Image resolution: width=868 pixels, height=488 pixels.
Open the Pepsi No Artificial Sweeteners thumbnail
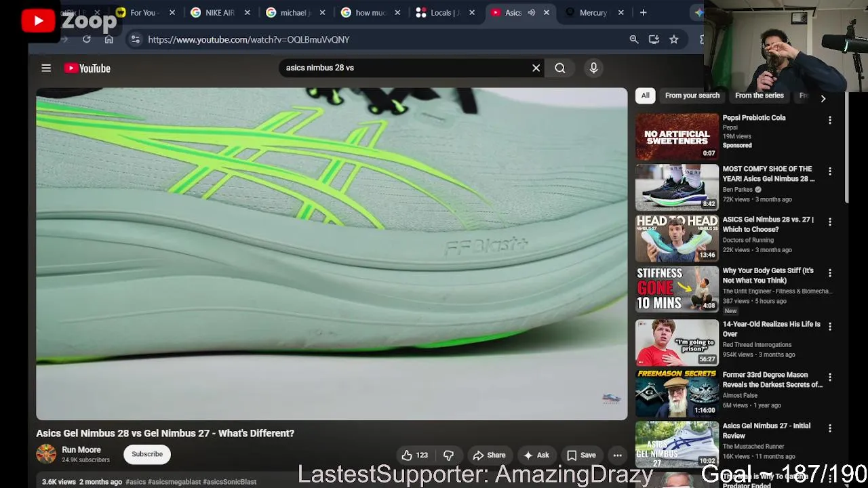point(677,136)
